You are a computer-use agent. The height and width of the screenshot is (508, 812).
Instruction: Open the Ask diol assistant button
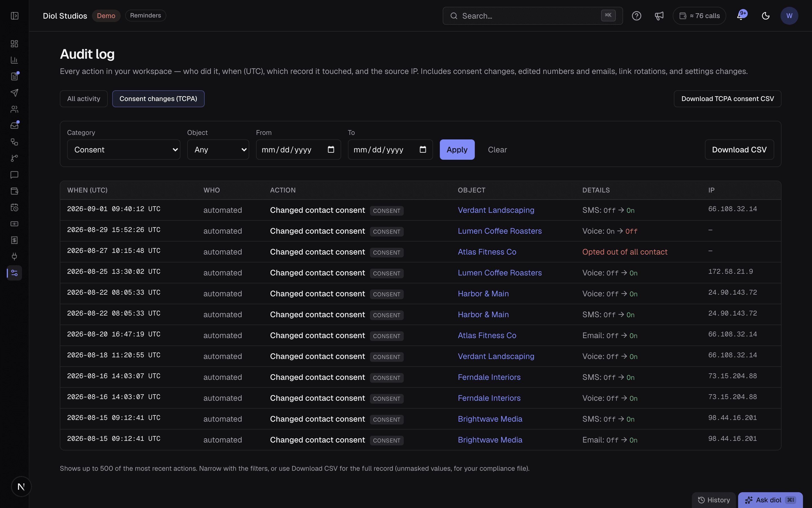click(x=770, y=500)
